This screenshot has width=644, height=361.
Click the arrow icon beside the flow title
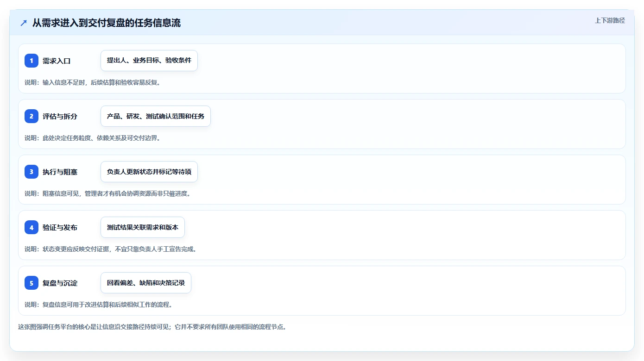tap(24, 23)
